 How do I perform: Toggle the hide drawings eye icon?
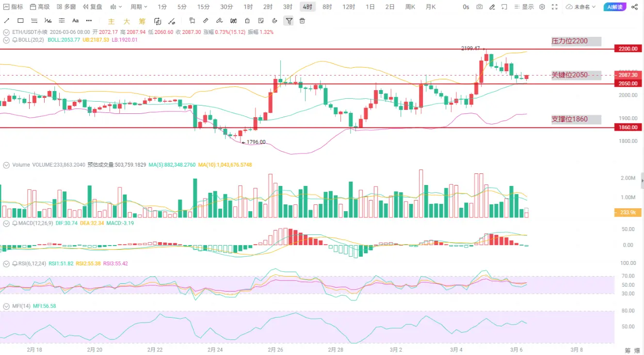click(x=275, y=21)
